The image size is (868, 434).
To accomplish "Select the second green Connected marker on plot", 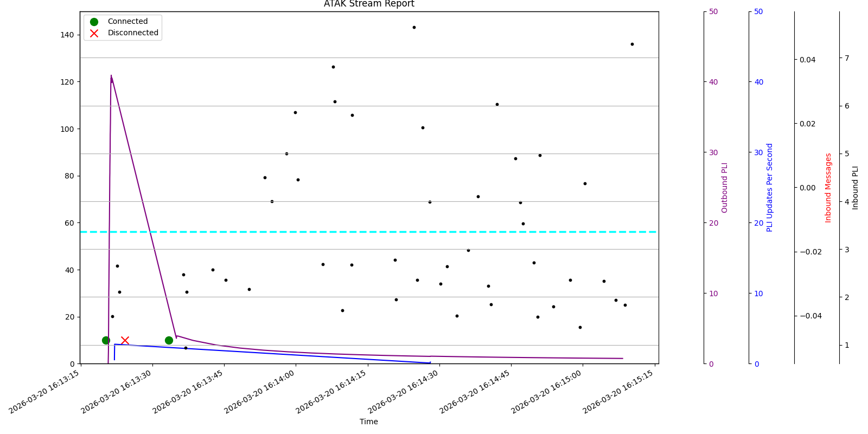I will tap(169, 340).
